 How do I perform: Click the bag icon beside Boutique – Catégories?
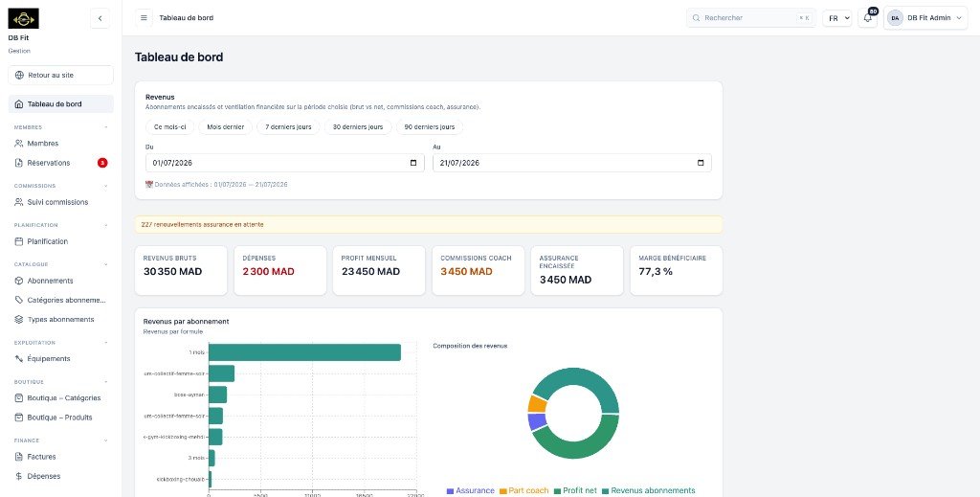pyautogui.click(x=19, y=398)
